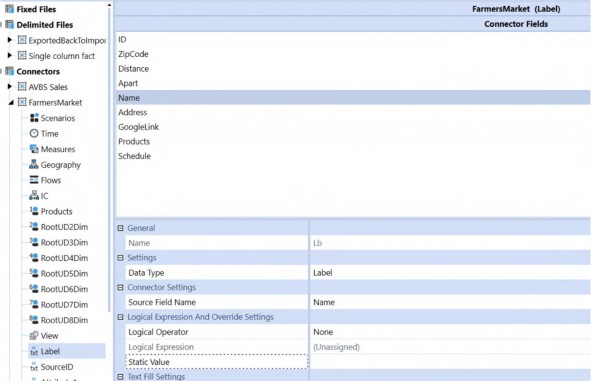Click the Flows dimension icon
The height and width of the screenshot is (381, 591).
[x=34, y=180]
